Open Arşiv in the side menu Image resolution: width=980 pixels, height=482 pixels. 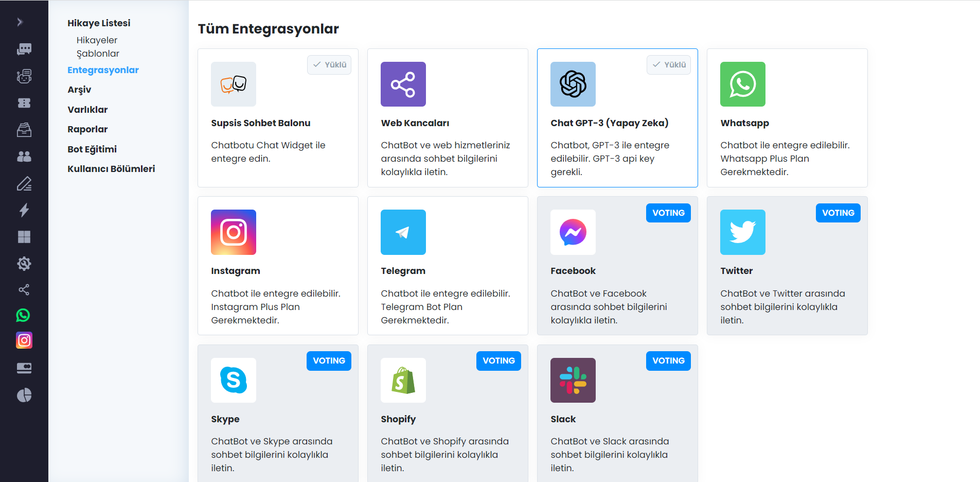tap(79, 90)
